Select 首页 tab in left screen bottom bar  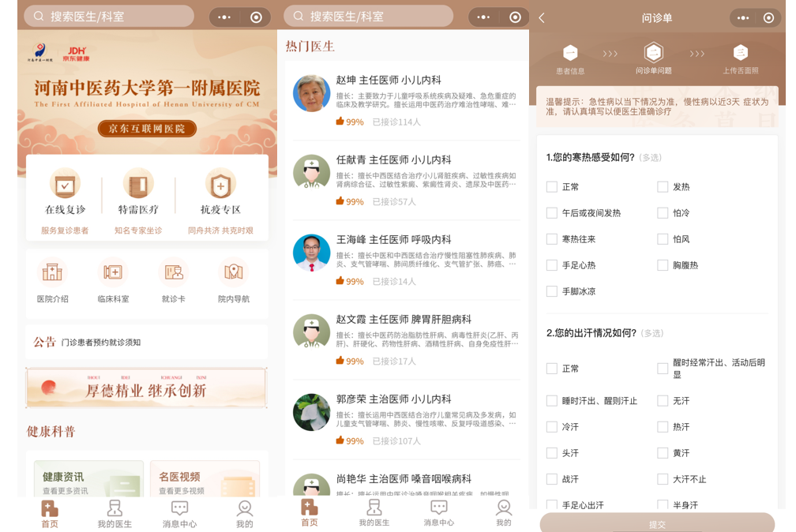(x=50, y=514)
